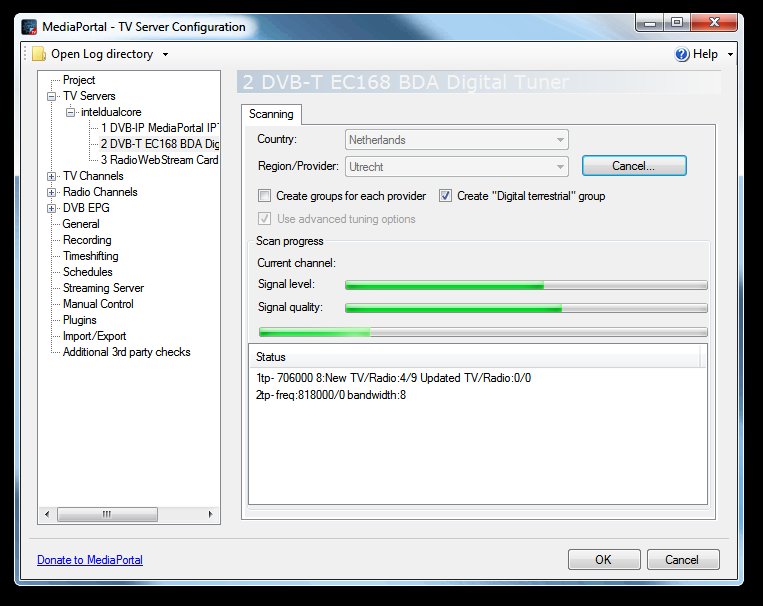Open the Open Log directory dropdown arrow
Viewport: 763px width, 606px height.
pyautogui.click(x=165, y=55)
